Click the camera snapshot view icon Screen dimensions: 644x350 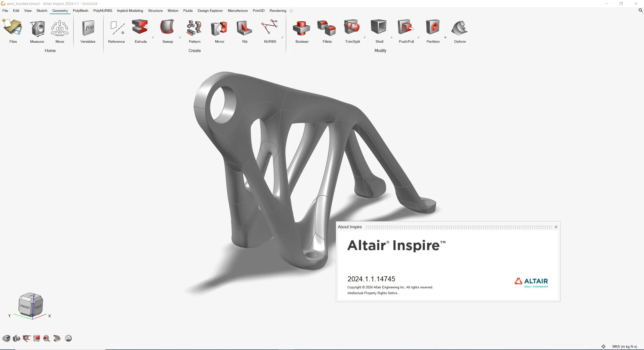click(x=16, y=338)
